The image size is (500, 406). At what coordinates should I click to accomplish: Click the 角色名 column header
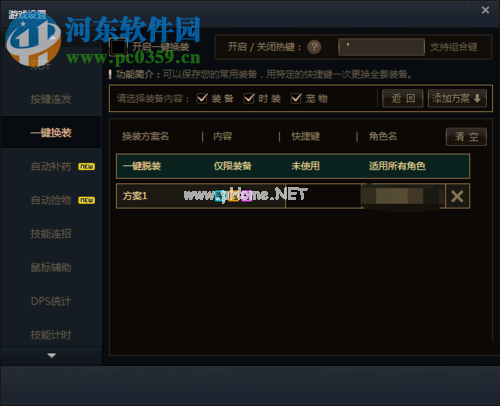383,136
